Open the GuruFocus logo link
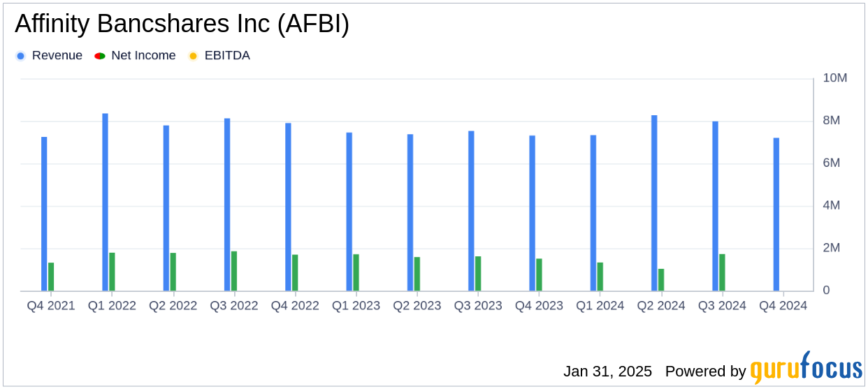The width and height of the screenshot is (868, 389). (x=806, y=367)
